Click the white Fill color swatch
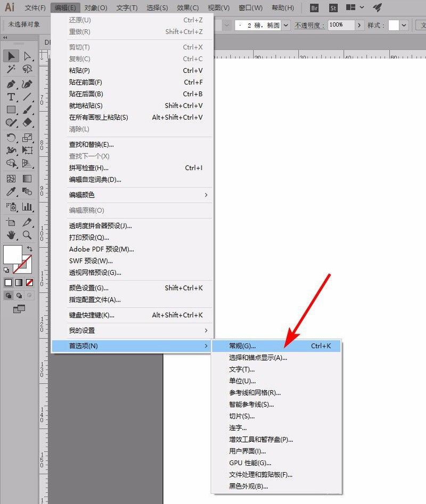This screenshot has height=504, width=426. click(13, 254)
